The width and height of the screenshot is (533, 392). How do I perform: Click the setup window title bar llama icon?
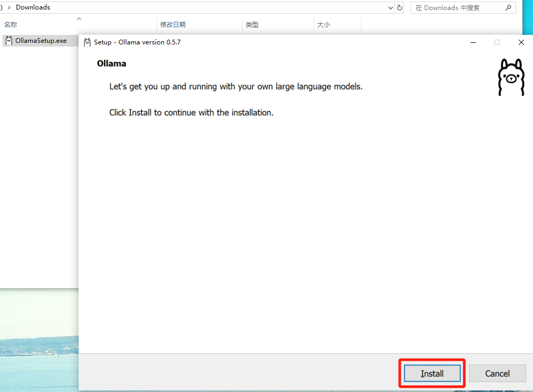point(87,42)
